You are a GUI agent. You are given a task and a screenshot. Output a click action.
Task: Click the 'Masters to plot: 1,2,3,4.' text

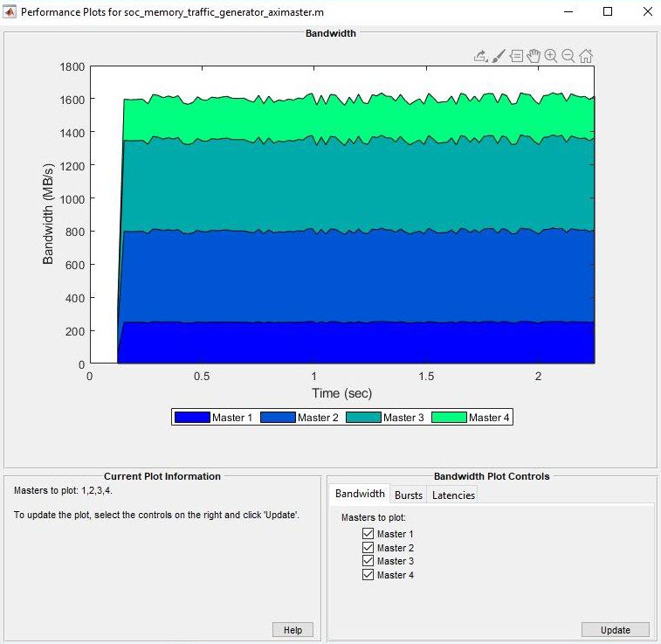[63, 490]
